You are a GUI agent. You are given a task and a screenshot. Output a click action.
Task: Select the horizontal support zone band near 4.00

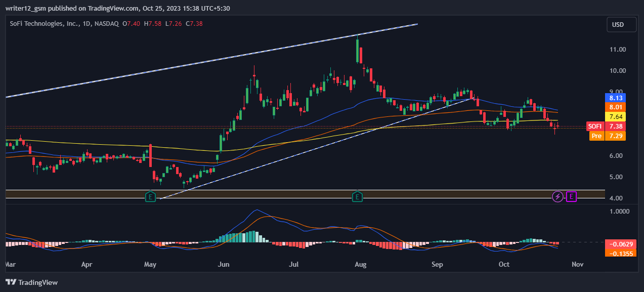[305, 194]
